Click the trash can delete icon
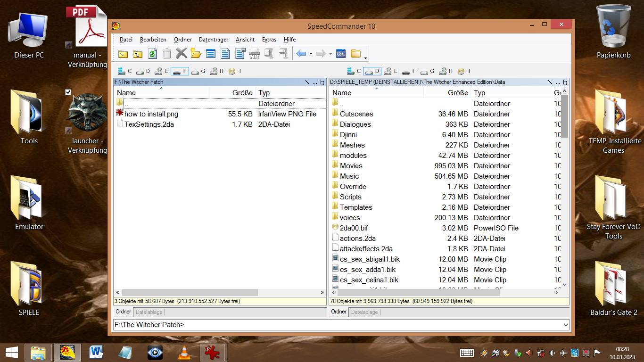 [167, 54]
